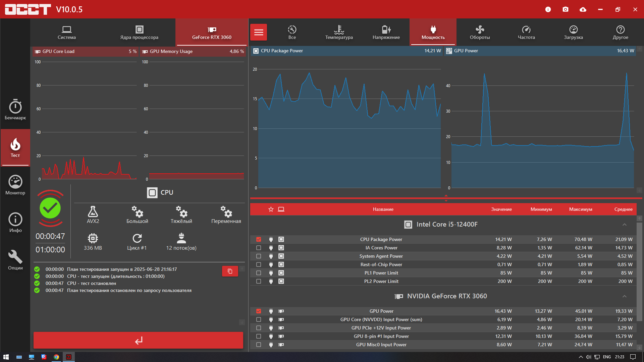Viewport: 644px width, 362px height.
Task: Open the Напряжение tab
Action: coord(386,33)
